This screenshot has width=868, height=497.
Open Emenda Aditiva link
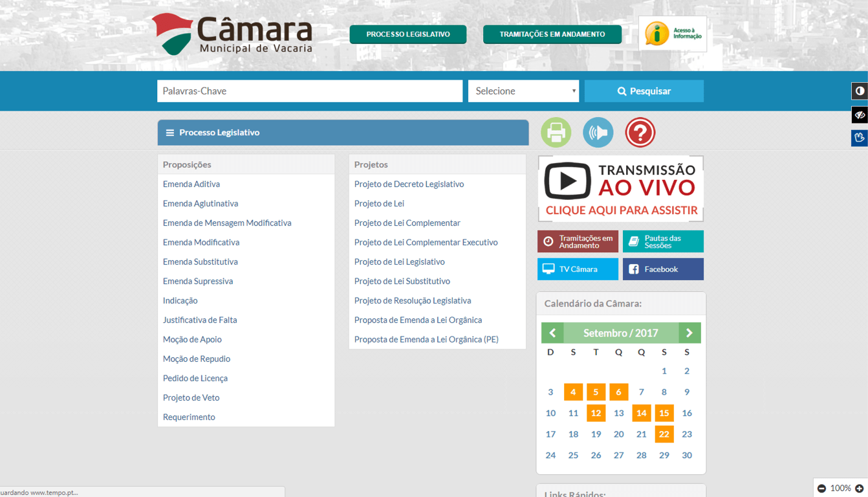[191, 184]
